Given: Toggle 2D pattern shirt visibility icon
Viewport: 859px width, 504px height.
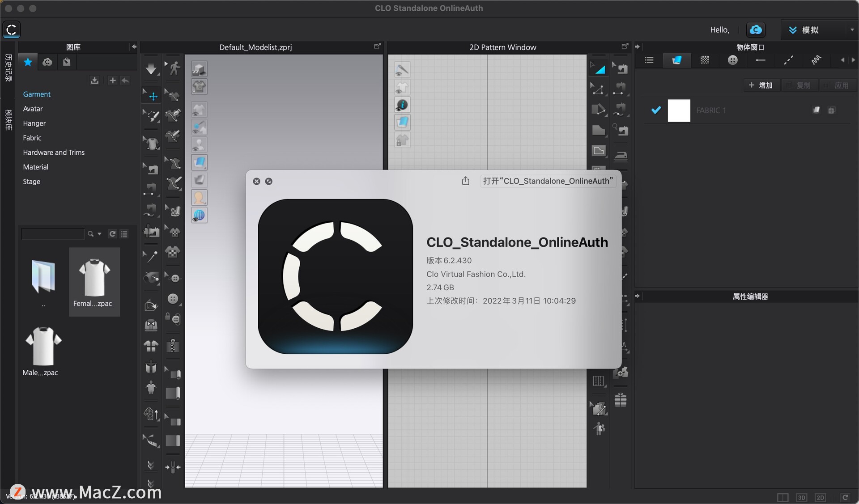Looking at the screenshot, I should (x=402, y=87).
